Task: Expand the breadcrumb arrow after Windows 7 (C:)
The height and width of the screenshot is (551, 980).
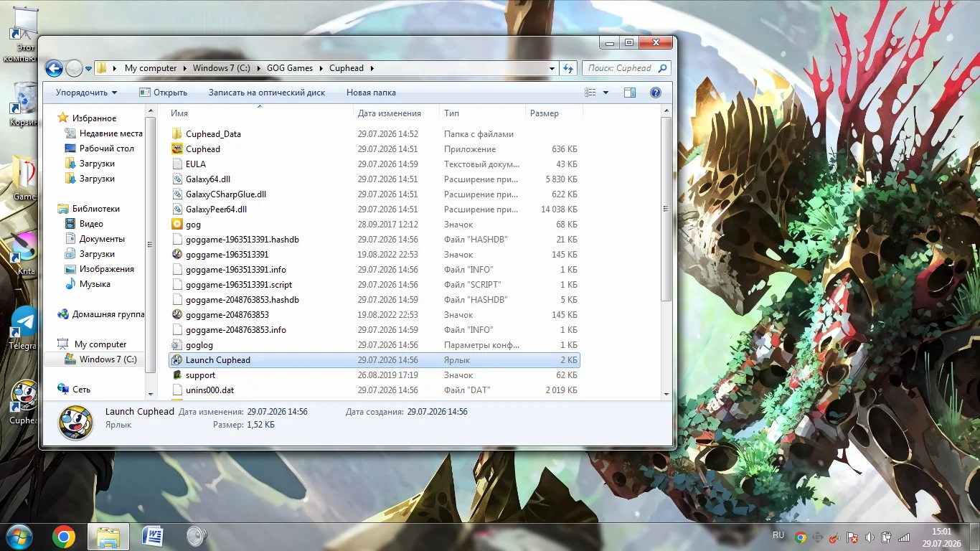Action: click(x=259, y=68)
